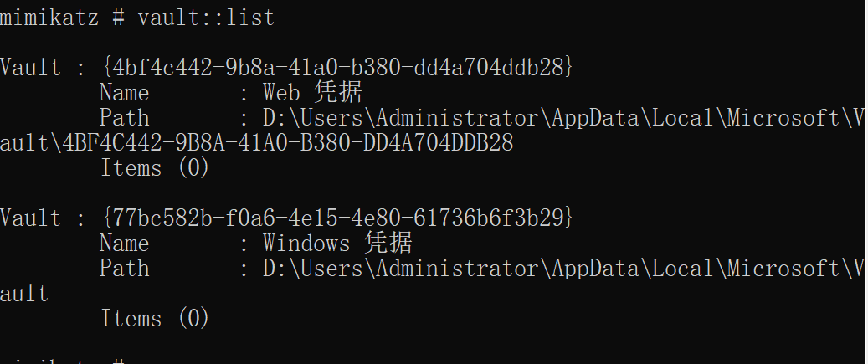The image size is (868, 364).
Task: Select the first Vault GUID 4bf4c442
Action: coord(338,68)
